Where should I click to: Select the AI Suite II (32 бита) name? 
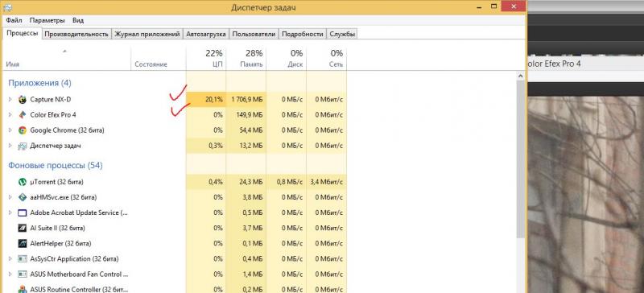tap(57, 228)
